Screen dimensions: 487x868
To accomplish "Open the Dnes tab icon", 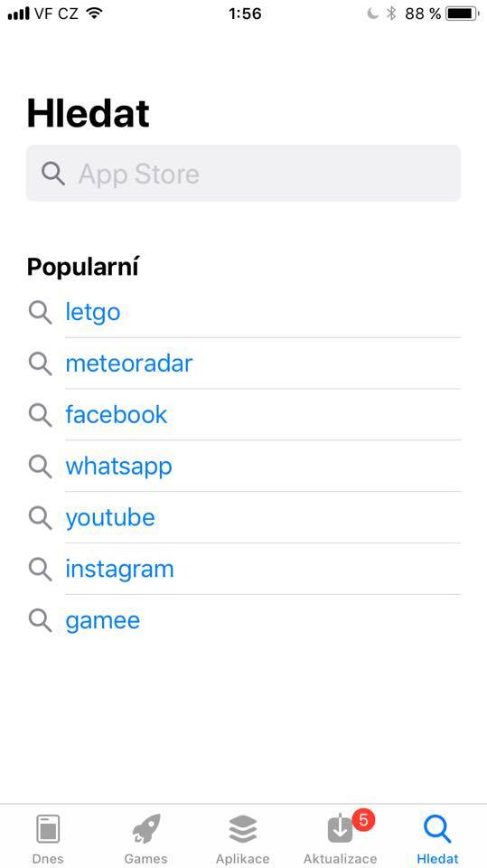I will [x=48, y=830].
